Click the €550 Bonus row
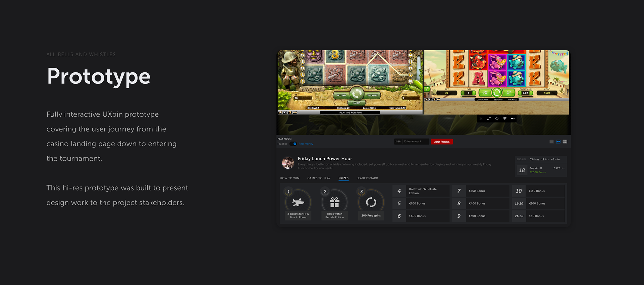This screenshot has width=644, height=285. coord(481,191)
